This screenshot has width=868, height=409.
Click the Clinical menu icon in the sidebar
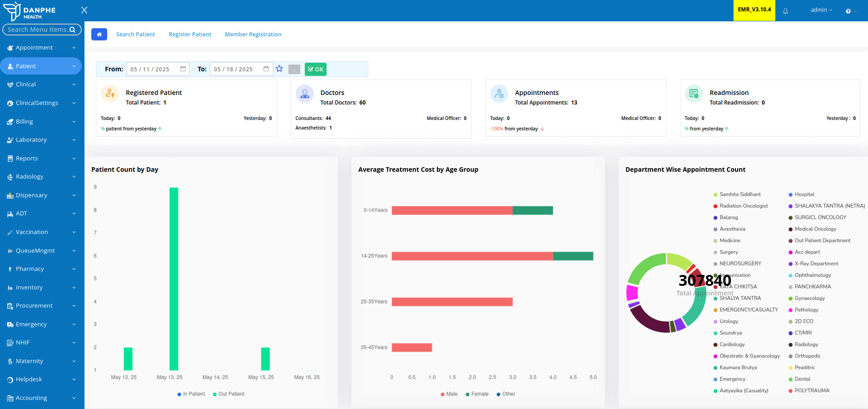point(10,85)
